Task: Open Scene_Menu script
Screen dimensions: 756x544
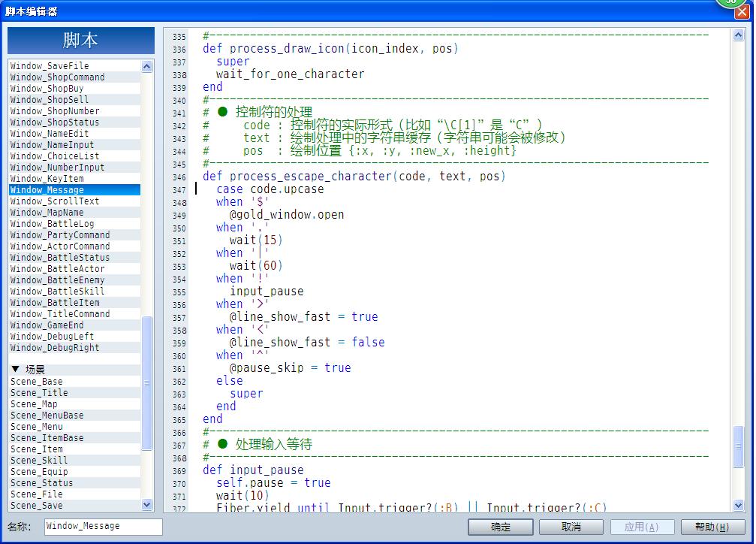Action: [x=75, y=427]
